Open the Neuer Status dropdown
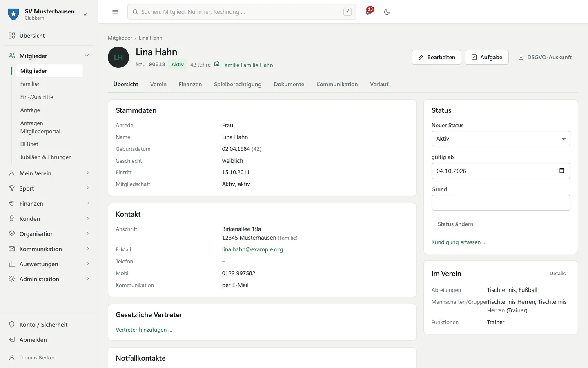Image resolution: width=588 pixels, height=368 pixels. pos(501,139)
